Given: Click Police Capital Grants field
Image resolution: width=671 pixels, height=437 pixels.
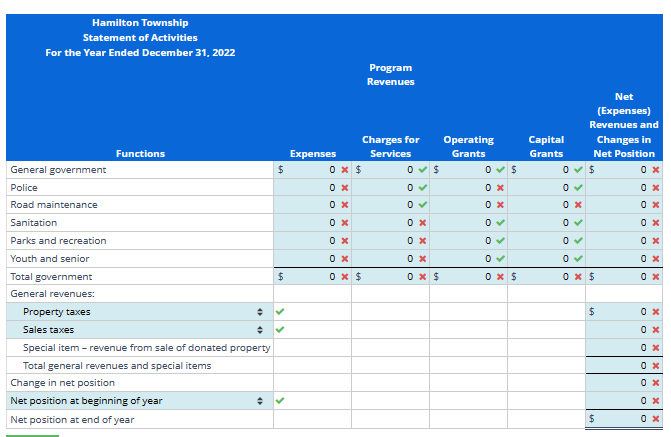Looking at the screenshot, I should [x=546, y=187].
